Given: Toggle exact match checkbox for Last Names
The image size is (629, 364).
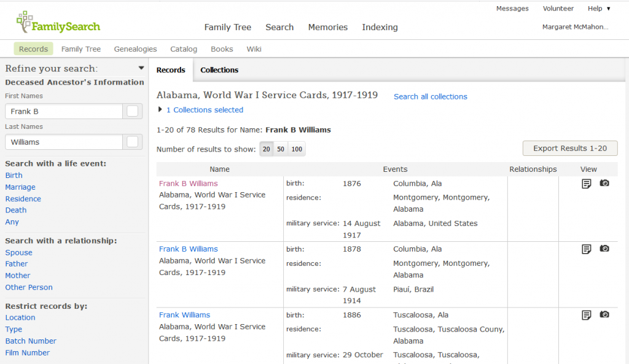Looking at the screenshot, I should [x=133, y=142].
